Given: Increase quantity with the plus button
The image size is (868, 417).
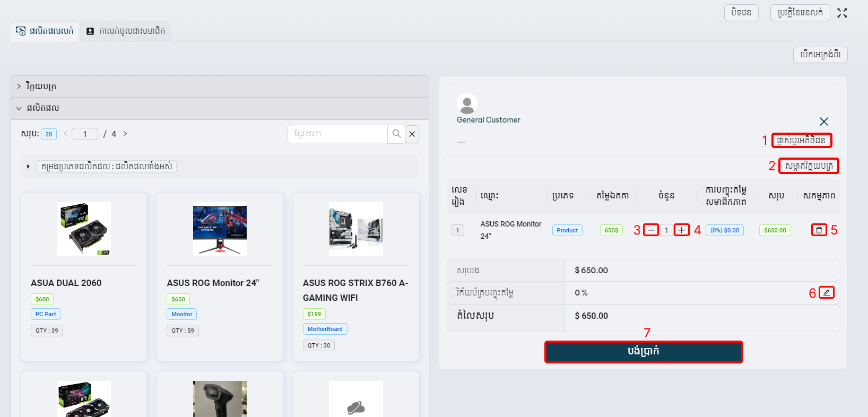Looking at the screenshot, I should (x=681, y=230).
